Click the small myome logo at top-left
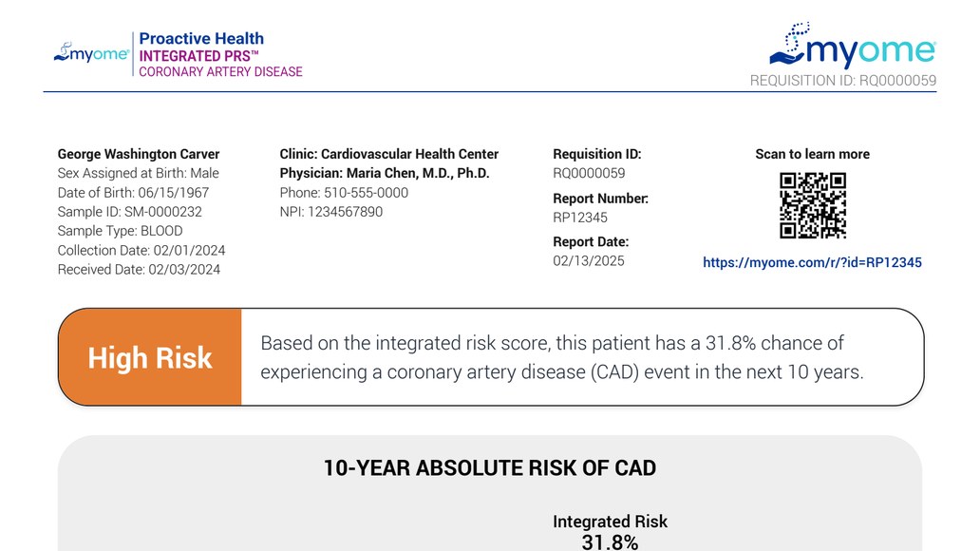 click(91, 54)
